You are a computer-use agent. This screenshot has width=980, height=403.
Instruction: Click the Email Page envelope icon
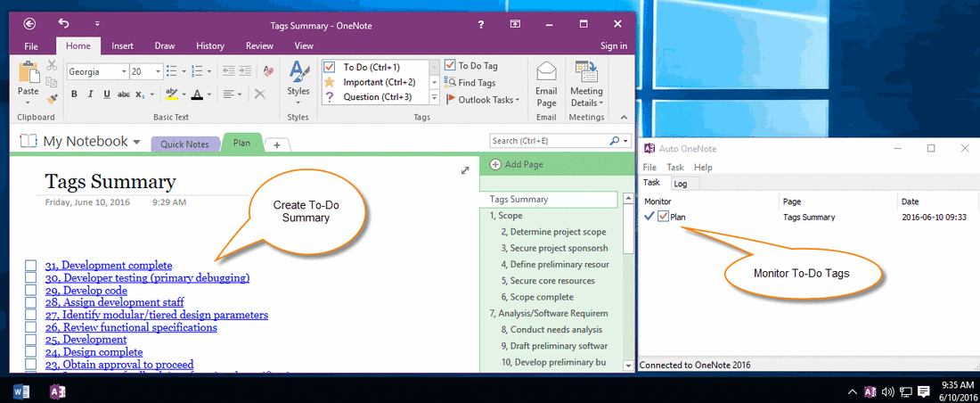point(546,71)
